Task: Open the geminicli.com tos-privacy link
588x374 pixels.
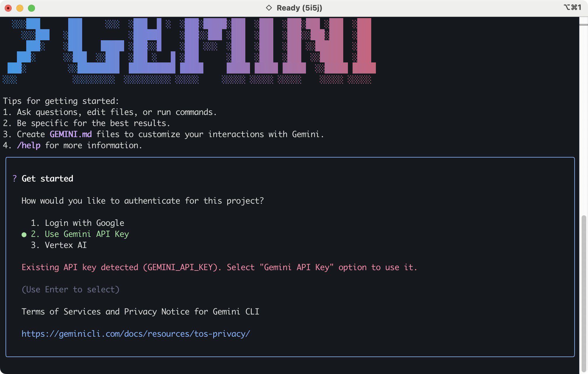Action: pyautogui.click(x=136, y=334)
